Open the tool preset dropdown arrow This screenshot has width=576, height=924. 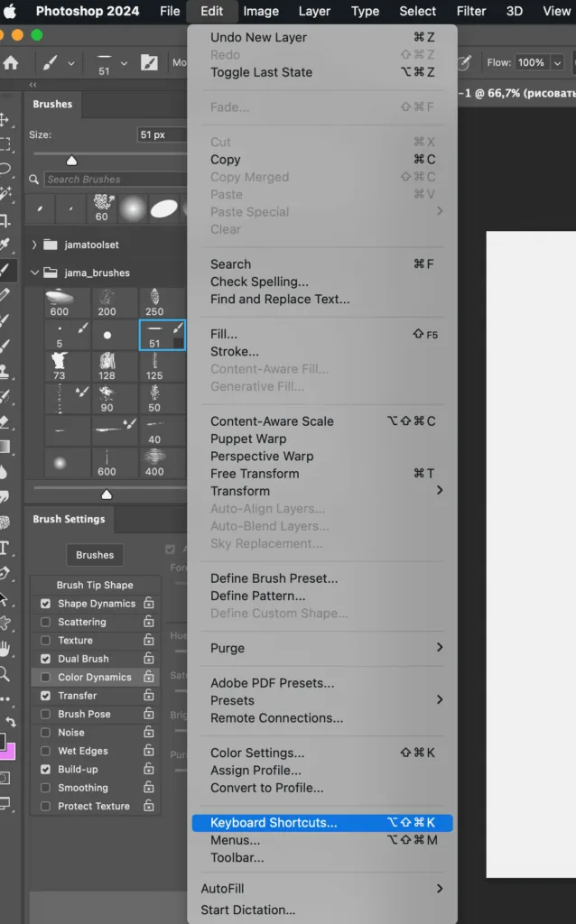pos(71,63)
